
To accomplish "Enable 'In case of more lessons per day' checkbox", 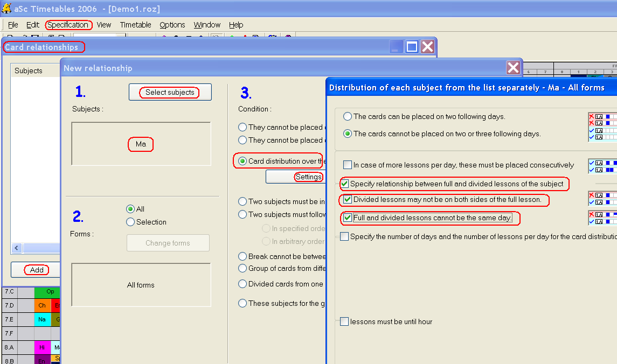I will click(x=348, y=165).
